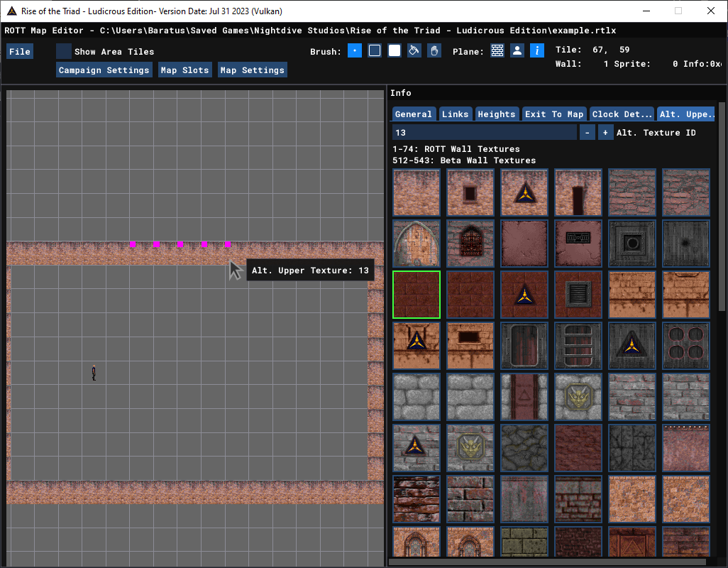This screenshot has width=728, height=568.
Task: Click the Map Slots button
Action: (184, 70)
